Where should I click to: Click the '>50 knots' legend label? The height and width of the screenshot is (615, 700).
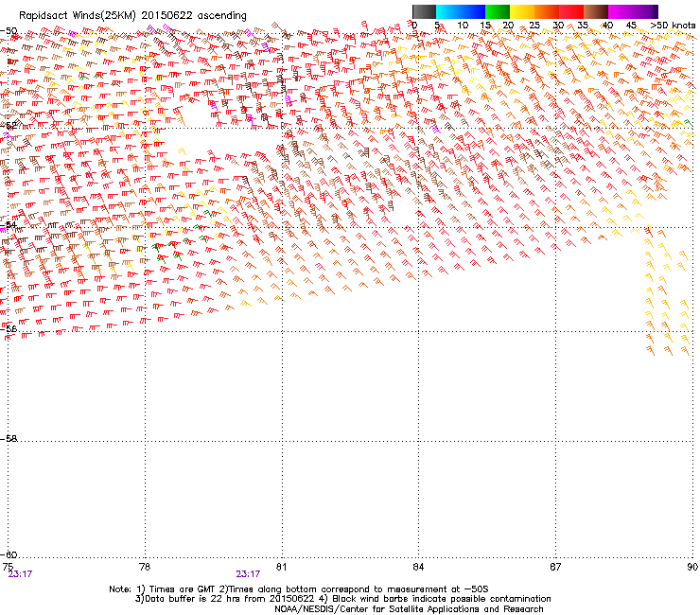(673, 26)
